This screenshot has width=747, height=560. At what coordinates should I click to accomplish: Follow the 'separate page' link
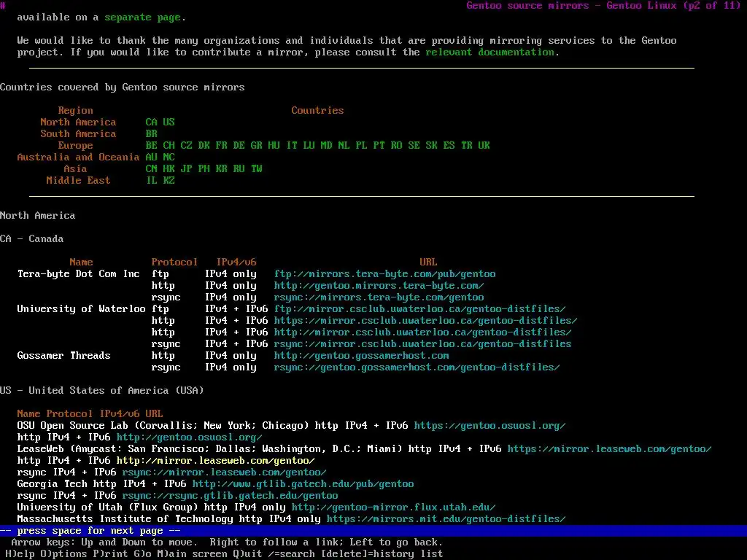[x=143, y=17]
